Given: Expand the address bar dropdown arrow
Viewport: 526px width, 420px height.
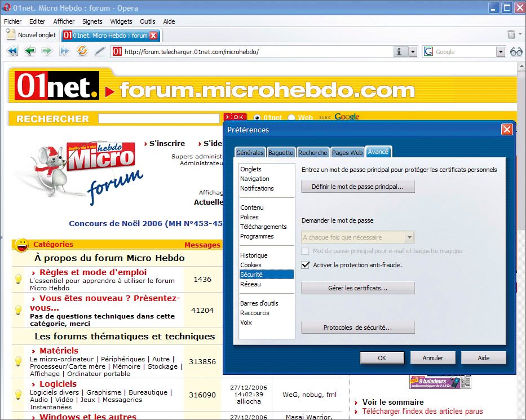Looking at the screenshot, I should pos(413,52).
